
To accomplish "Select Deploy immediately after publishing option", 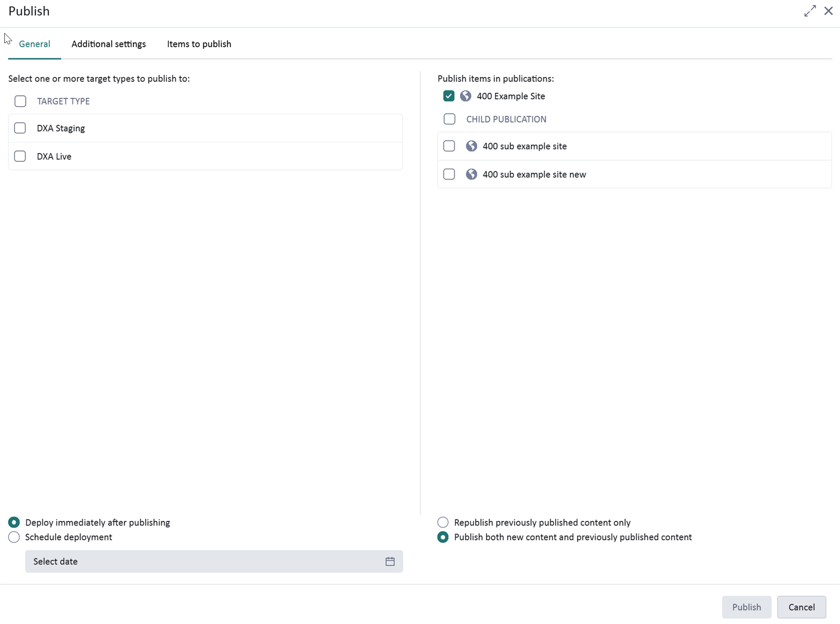I will 14,523.
